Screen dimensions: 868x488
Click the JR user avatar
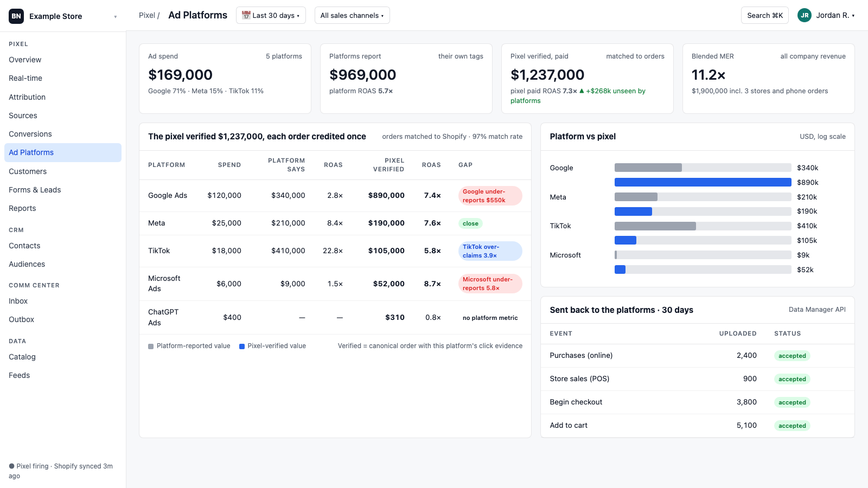pos(805,15)
